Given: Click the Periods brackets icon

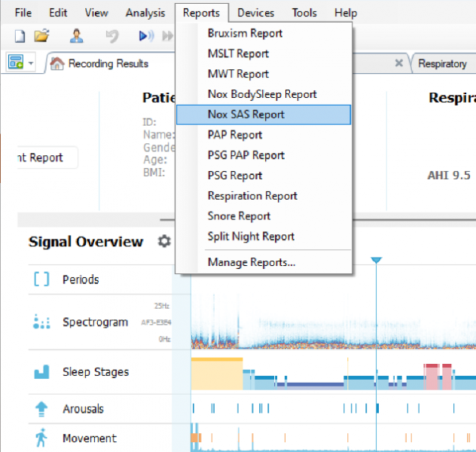Looking at the screenshot, I should tap(41, 279).
